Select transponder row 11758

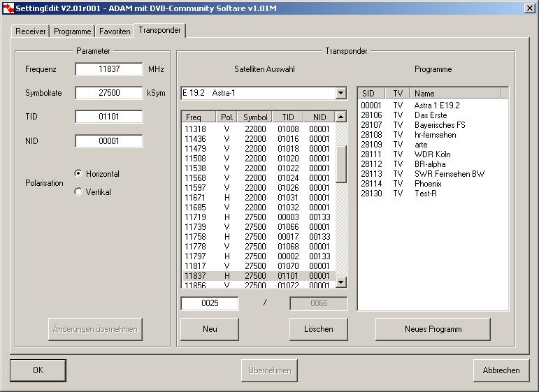(258, 237)
